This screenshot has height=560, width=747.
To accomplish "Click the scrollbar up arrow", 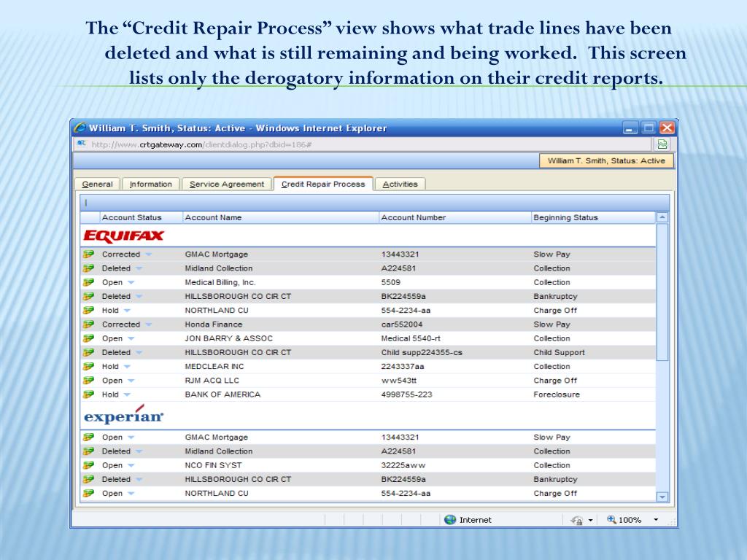I will (x=662, y=217).
